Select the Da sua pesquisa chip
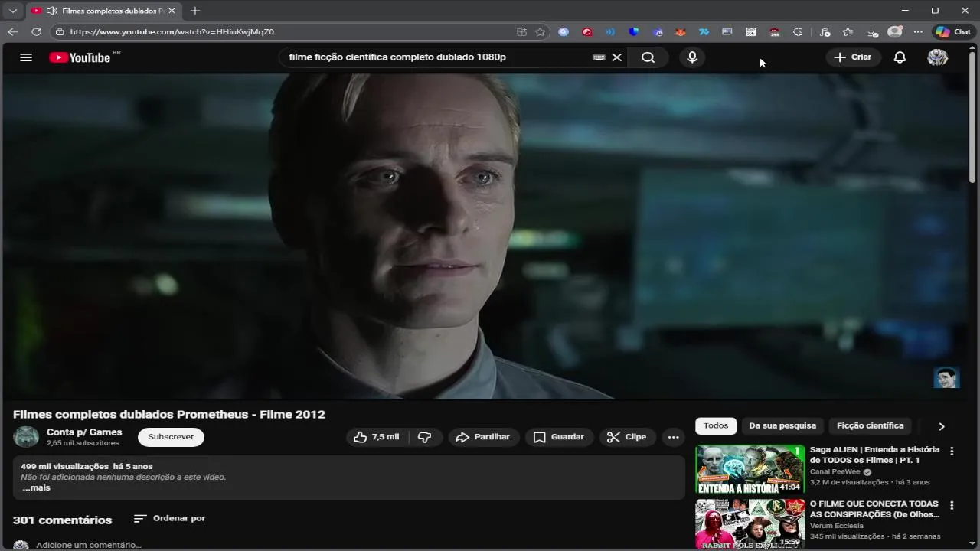 [x=782, y=425]
